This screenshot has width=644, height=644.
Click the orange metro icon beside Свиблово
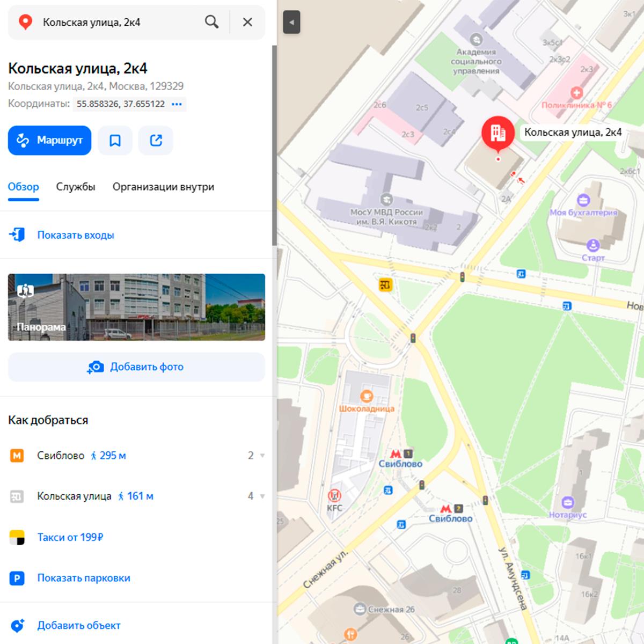(x=17, y=456)
